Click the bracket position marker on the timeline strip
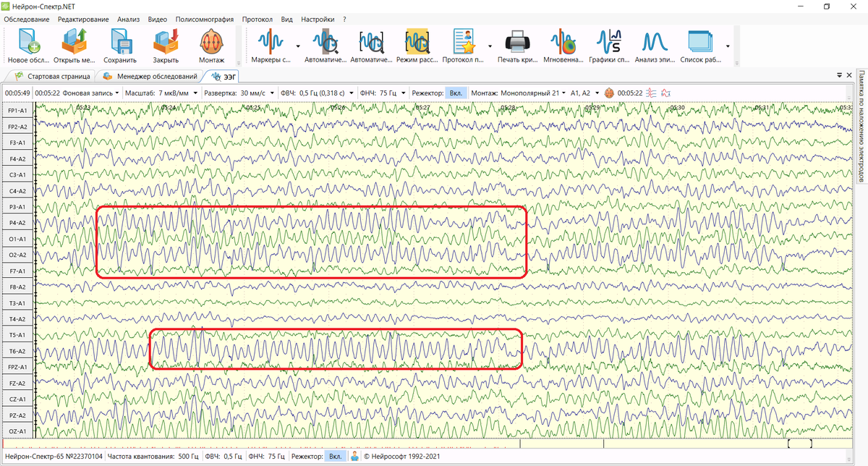The height and width of the screenshot is (466, 868). 799,443
